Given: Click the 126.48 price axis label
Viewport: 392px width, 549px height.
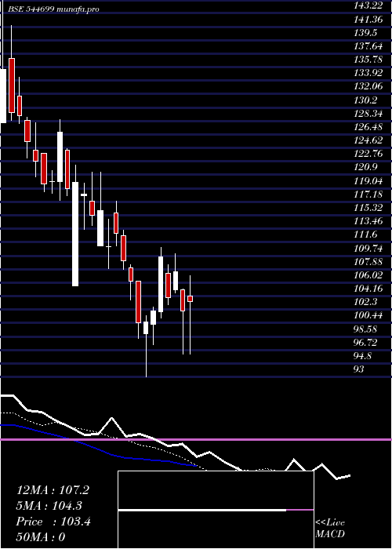Looking at the screenshot, I should pos(368,127).
